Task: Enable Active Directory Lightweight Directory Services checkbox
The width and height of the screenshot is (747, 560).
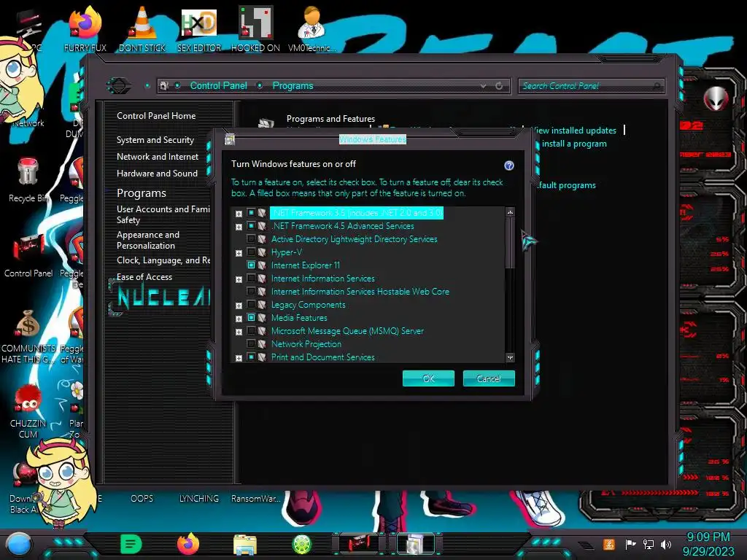Action: (x=251, y=238)
